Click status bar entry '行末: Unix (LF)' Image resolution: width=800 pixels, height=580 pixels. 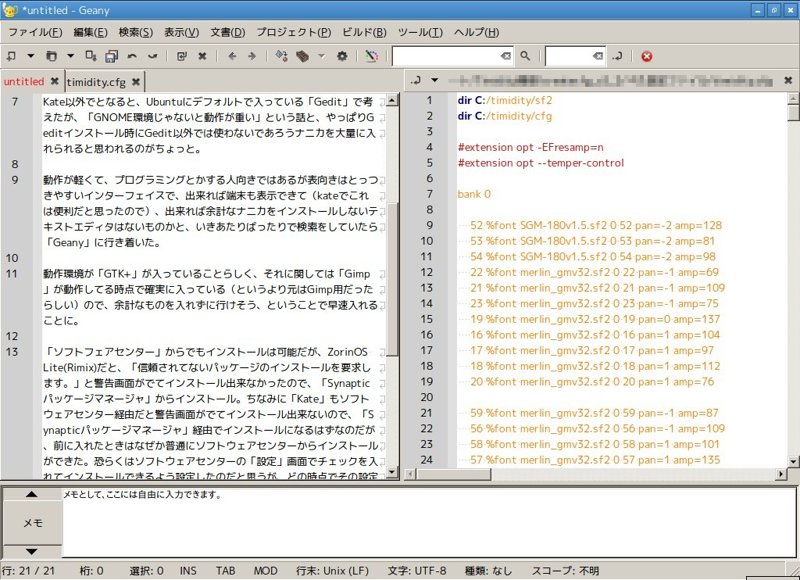(x=333, y=570)
